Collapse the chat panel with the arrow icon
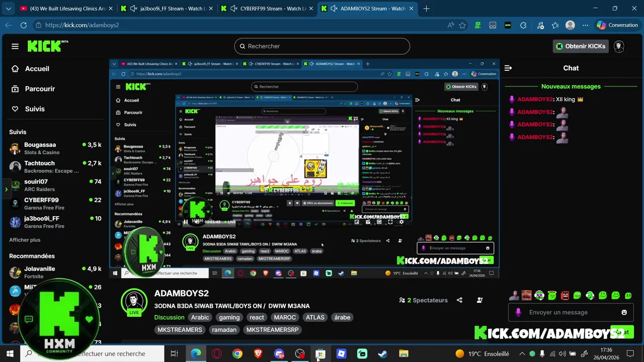Image resolution: width=644 pixels, height=362 pixels. (x=508, y=68)
